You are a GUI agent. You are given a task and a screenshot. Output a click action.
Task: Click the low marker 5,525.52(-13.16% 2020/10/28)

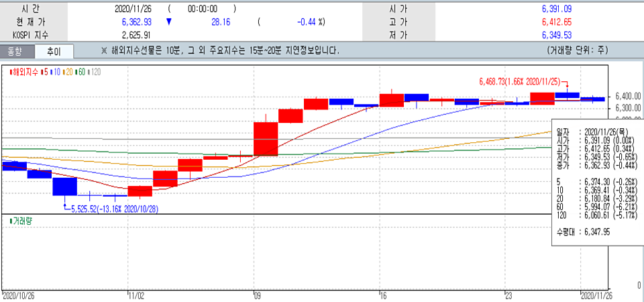pos(115,209)
